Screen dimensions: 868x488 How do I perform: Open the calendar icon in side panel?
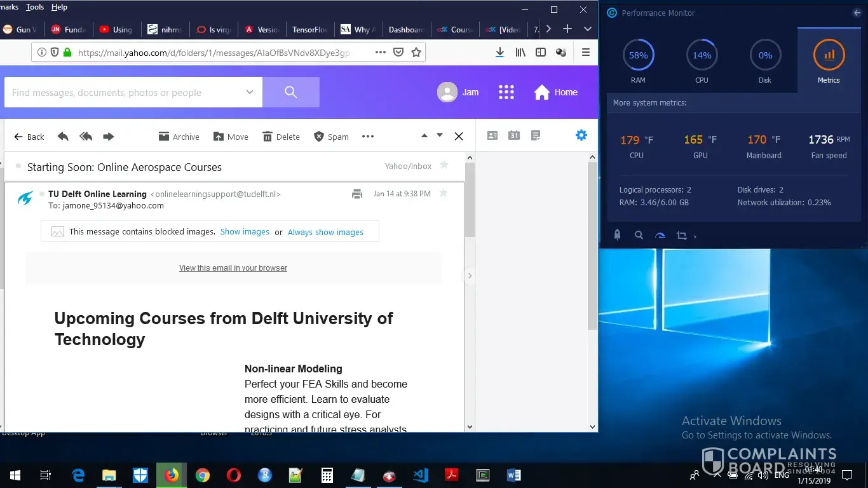514,135
